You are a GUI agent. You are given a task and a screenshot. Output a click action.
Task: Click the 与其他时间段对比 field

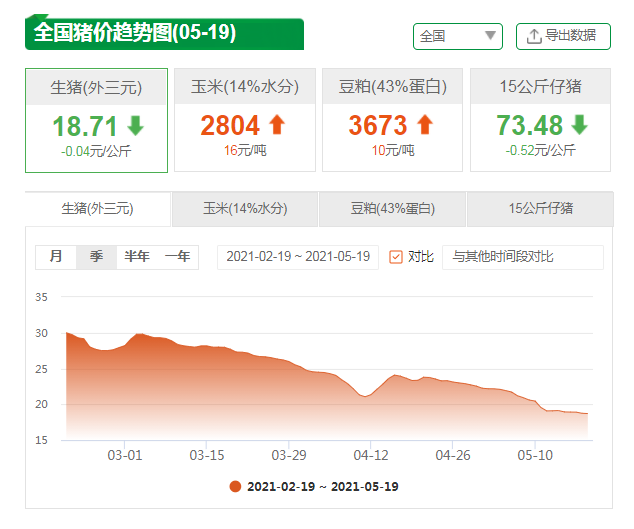(x=523, y=257)
